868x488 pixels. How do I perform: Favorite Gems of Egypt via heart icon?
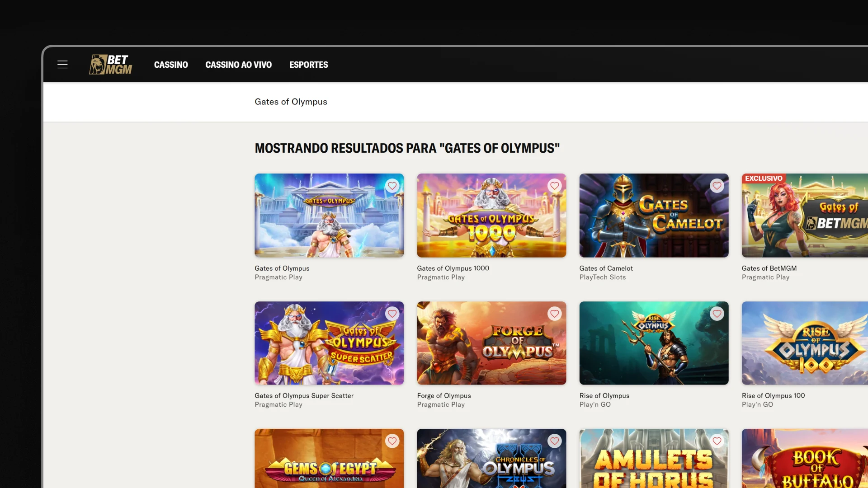(392, 441)
